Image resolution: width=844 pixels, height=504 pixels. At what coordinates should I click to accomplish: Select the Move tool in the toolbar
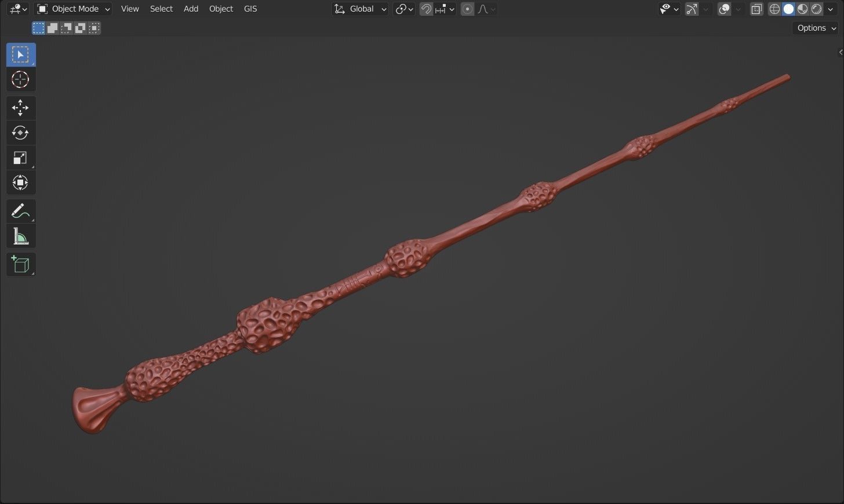[x=20, y=108]
